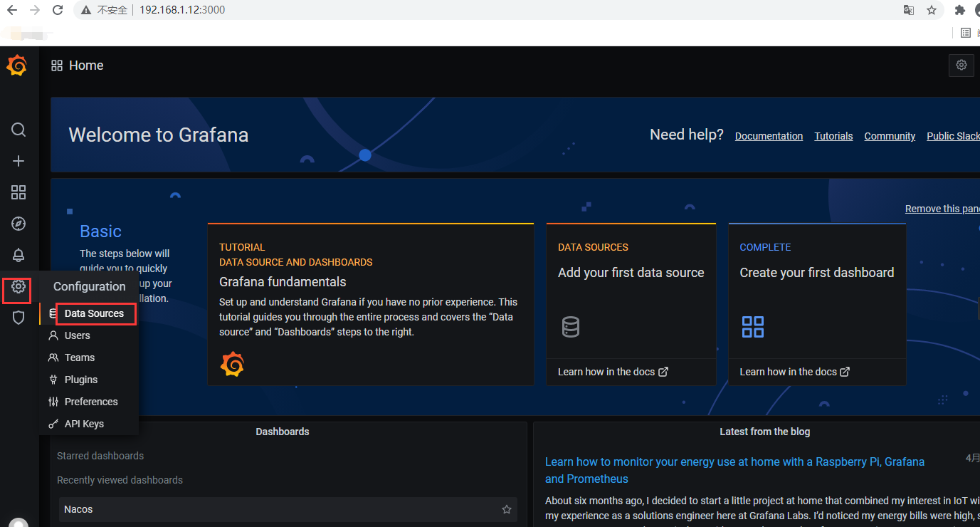Click the Grafana logo
Image resolution: width=980 pixels, height=527 pixels.
click(17, 65)
